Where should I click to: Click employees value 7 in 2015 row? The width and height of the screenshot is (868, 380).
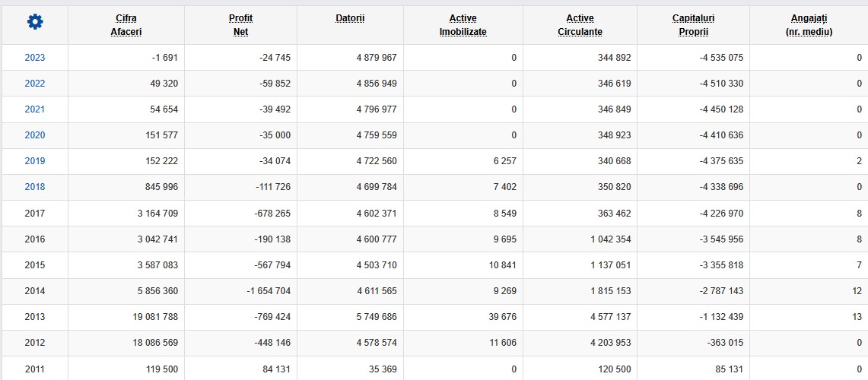859,265
